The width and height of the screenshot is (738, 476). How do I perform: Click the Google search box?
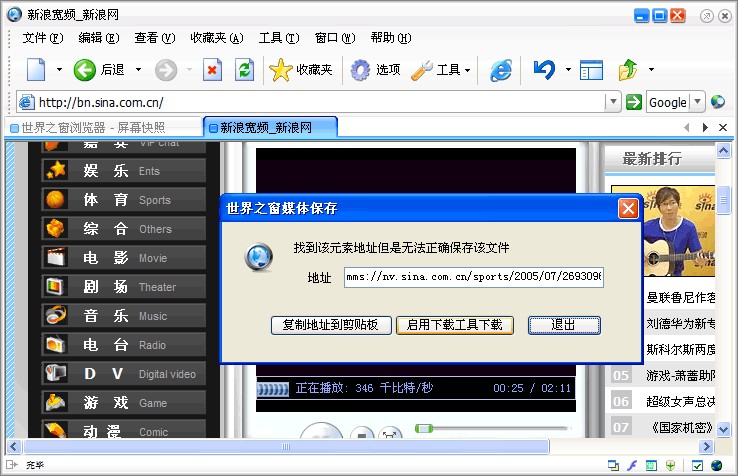point(668,102)
